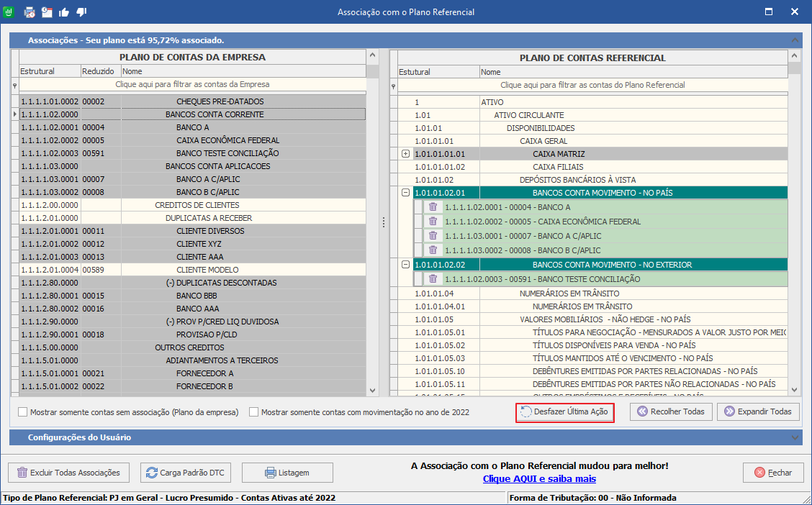The image size is (812, 505).
Task: Expand the Configurações do Usuário panel
Action: 795,437
